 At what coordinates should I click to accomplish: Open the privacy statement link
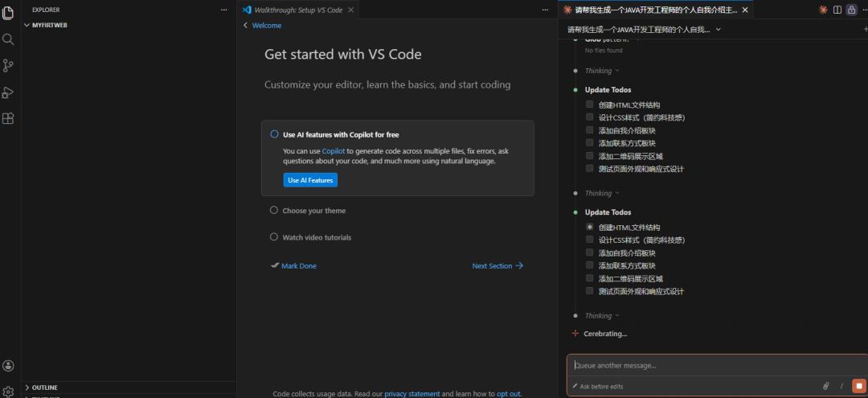[411, 394]
